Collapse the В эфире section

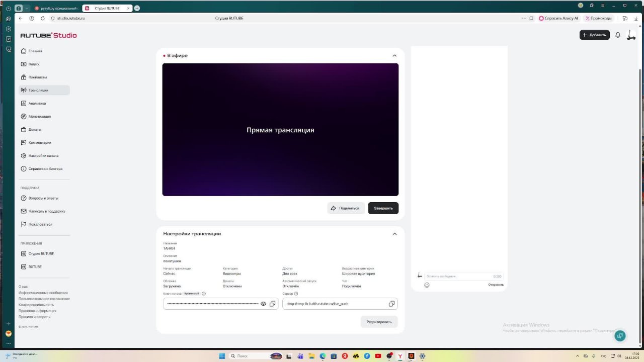394,55
